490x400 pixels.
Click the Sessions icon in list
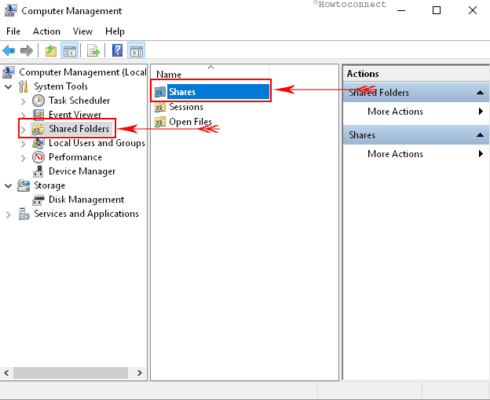pos(160,107)
